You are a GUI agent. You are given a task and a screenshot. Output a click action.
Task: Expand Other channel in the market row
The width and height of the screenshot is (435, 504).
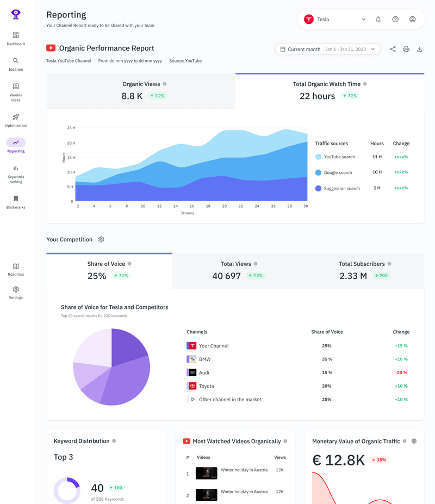coord(193,400)
